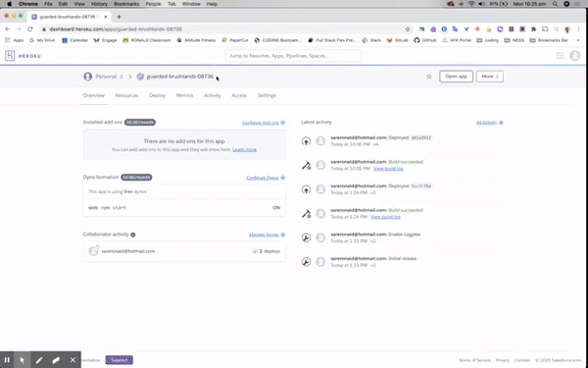This screenshot has width=588, height=368.
Task: Click the 2 deploys count
Action: [x=267, y=251]
